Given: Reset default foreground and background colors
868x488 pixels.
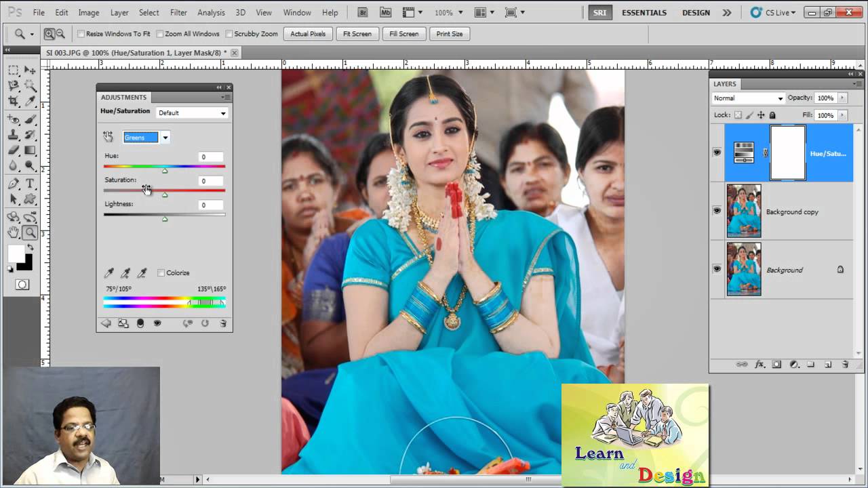Looking at the screenshot, I should tap(10, 269).
